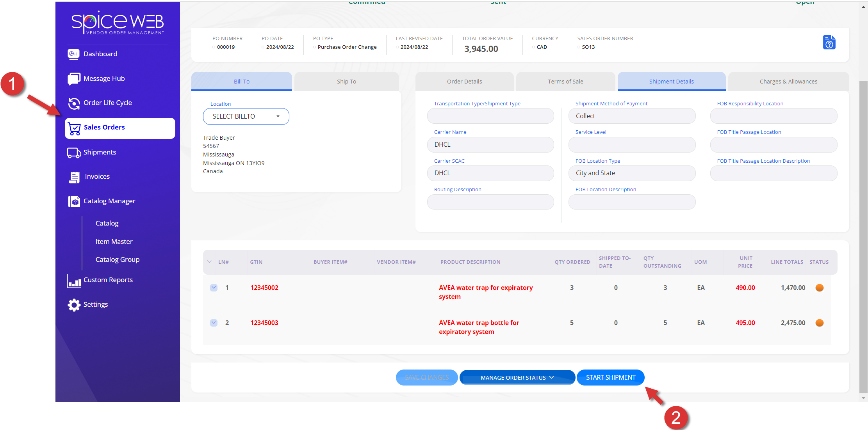Click line total 2,475.00
Viewport: 868px width, 430px height.
tap(793, 323)
